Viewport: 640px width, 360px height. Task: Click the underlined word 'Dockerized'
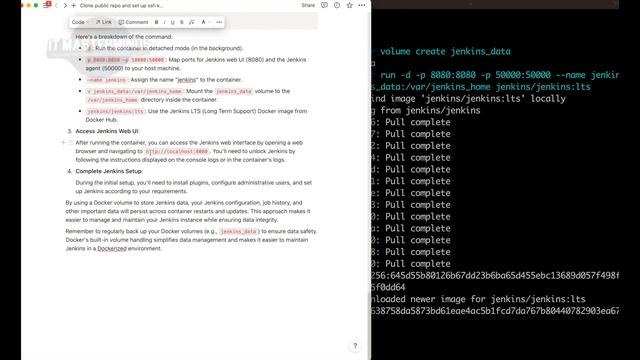pos(112,248)
